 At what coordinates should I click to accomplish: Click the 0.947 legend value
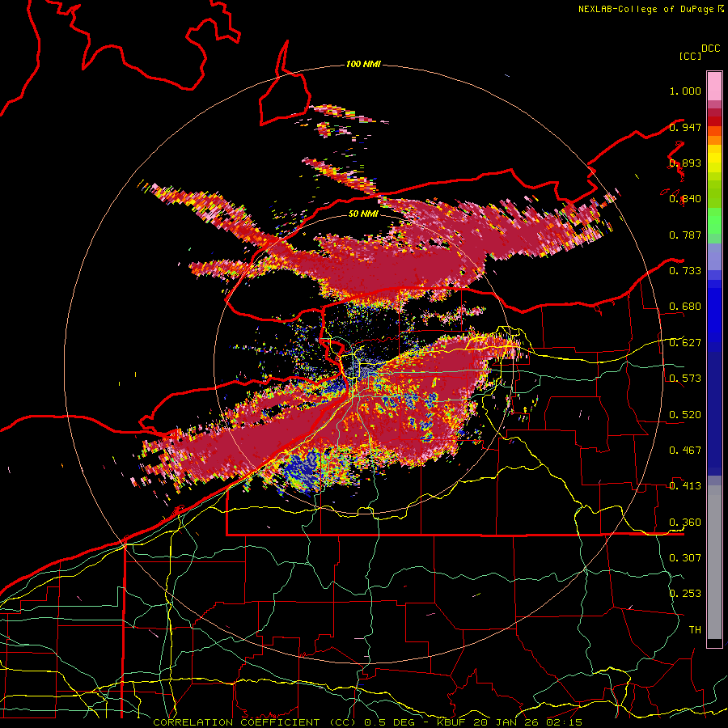[x=685, y=127]
